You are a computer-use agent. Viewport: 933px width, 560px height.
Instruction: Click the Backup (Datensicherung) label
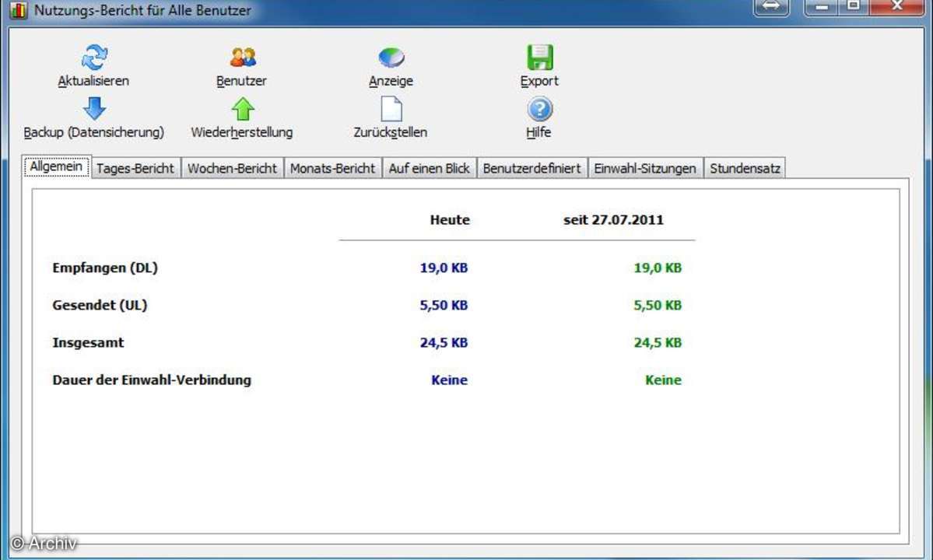coord(94,132)
